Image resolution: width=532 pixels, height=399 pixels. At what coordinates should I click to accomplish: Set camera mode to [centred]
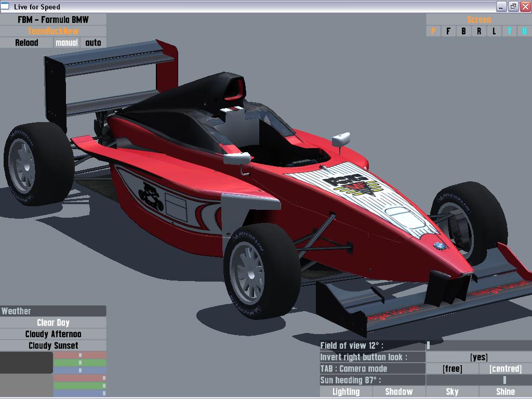tap(506, 369)
